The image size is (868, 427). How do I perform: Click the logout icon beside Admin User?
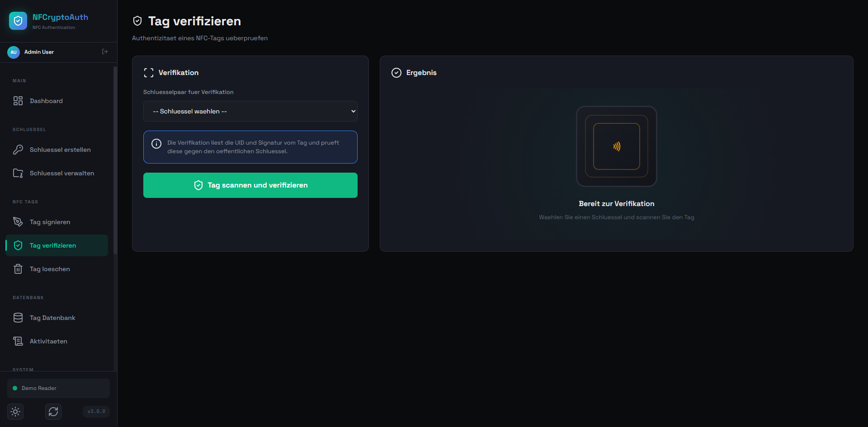105,52
